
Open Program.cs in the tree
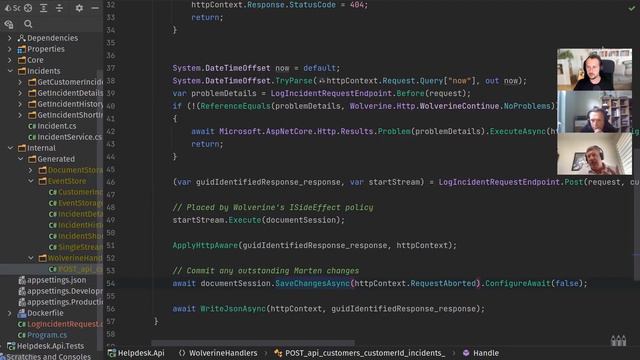click(x=47, y=335)
